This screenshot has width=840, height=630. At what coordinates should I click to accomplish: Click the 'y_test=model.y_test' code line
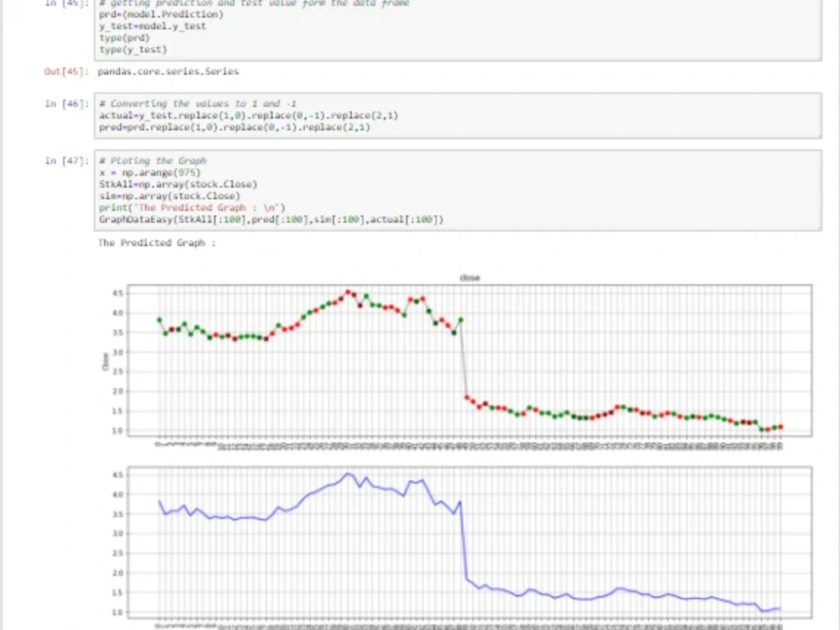[x=153, y=26]
